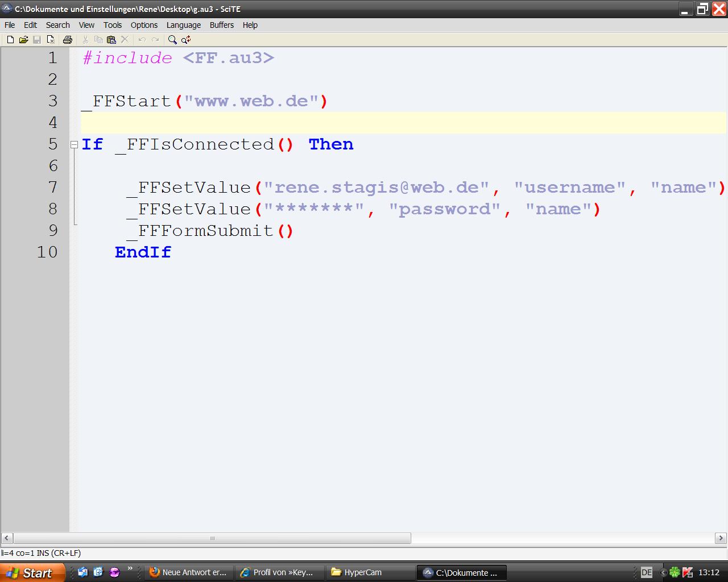Expand the quick launch overflow chevron
The width and height of the screenshot is (728, 582).
[x=130, y=569]
